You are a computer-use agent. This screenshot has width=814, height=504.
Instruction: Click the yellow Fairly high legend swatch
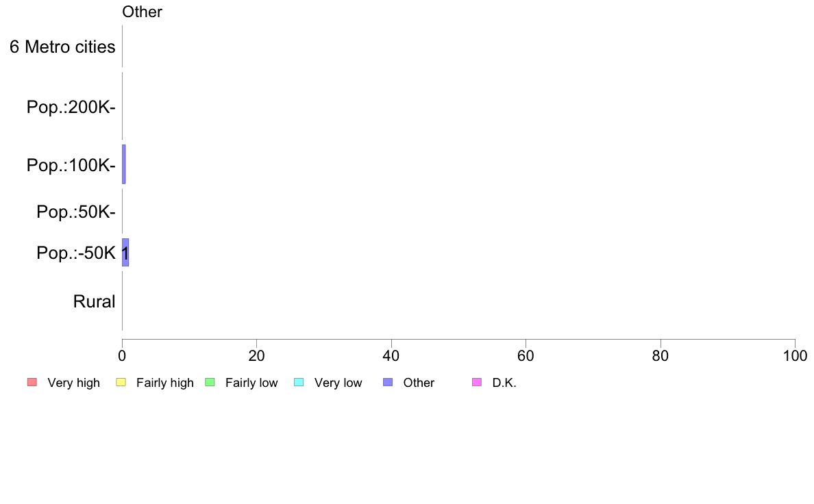(x=121, y=383)
